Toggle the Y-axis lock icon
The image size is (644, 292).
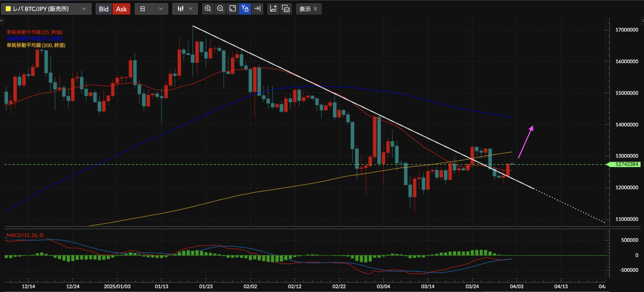pos(245,9)
